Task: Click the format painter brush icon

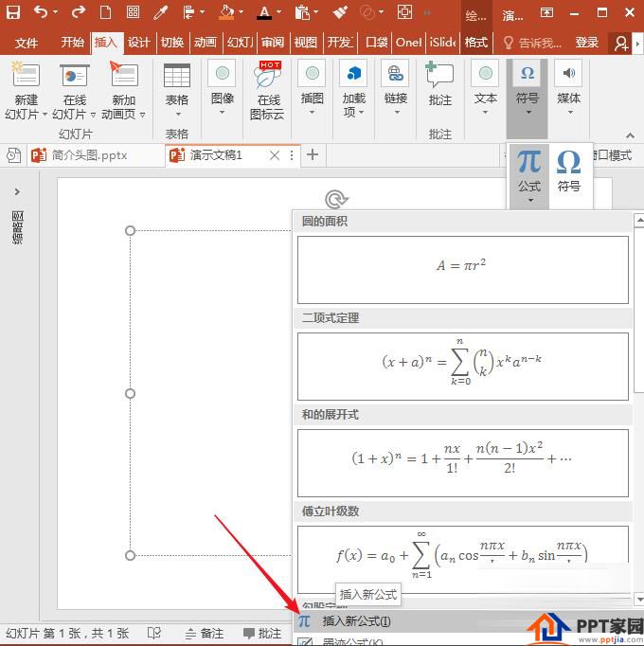Action: (340, 12)
